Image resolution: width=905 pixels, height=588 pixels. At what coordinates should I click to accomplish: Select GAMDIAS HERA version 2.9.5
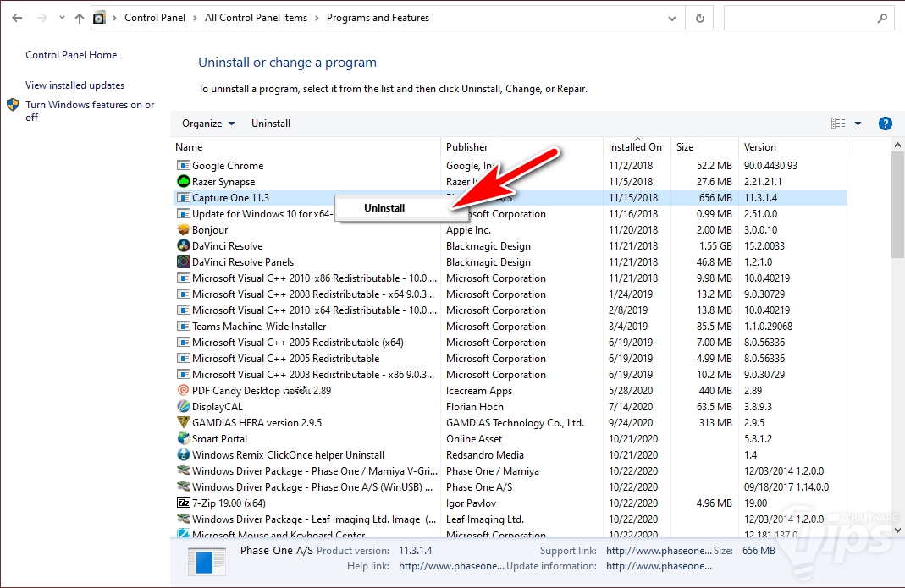tap(257, 423)
